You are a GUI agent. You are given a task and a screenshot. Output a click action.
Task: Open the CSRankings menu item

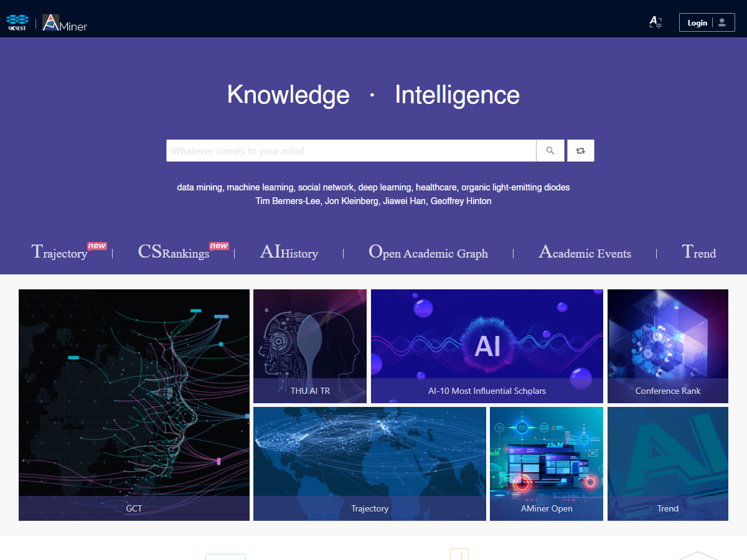(x=174, y=253)
